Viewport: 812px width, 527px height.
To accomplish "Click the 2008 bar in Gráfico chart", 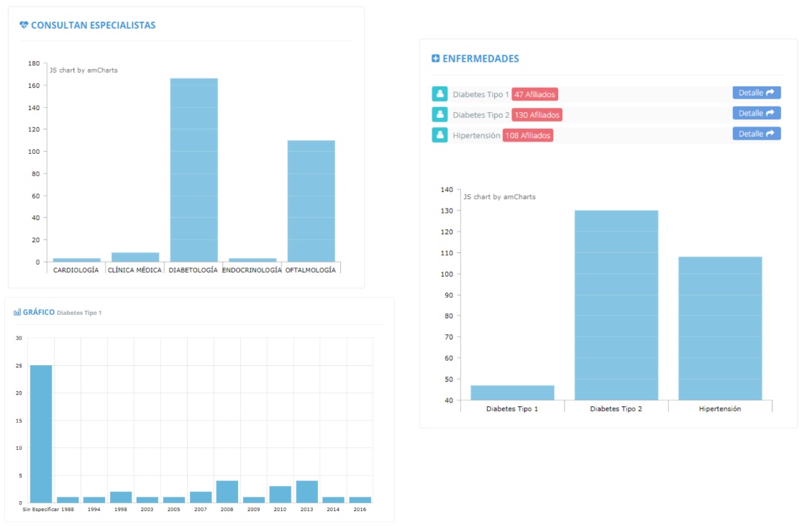I will pos(227,492).
